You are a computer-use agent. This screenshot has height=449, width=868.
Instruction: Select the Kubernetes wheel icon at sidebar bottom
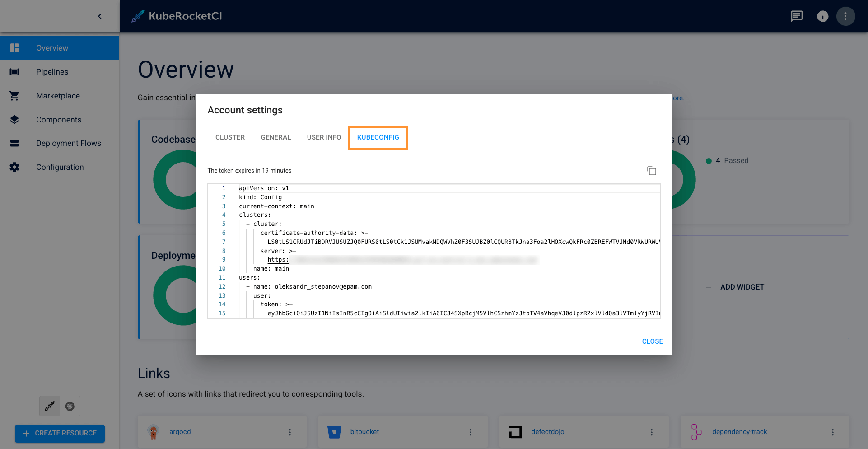[70, 406]
